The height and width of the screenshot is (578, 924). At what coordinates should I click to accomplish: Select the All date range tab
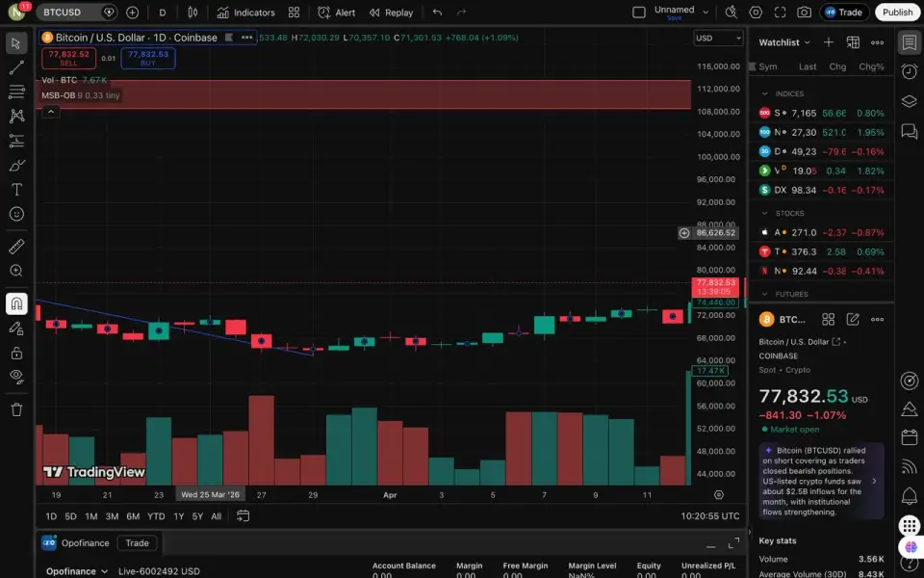[x=217, y=516]
